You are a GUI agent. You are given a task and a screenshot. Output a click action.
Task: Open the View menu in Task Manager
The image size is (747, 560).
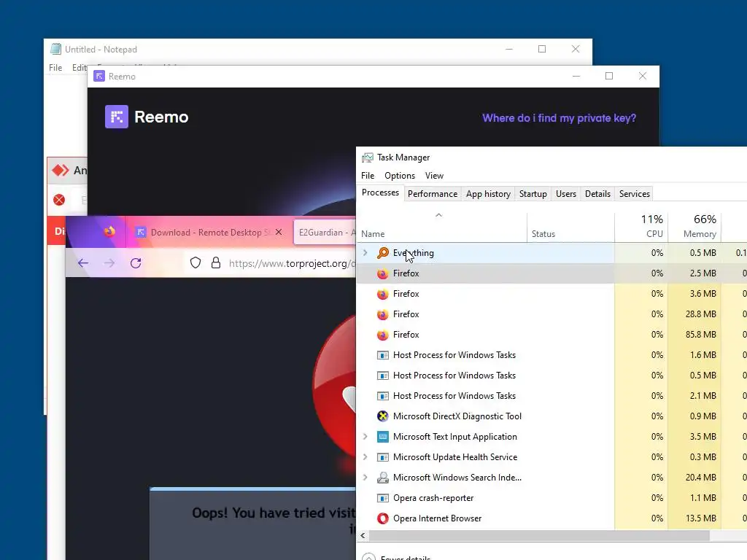pyautogui.click(x=435, y=176)
